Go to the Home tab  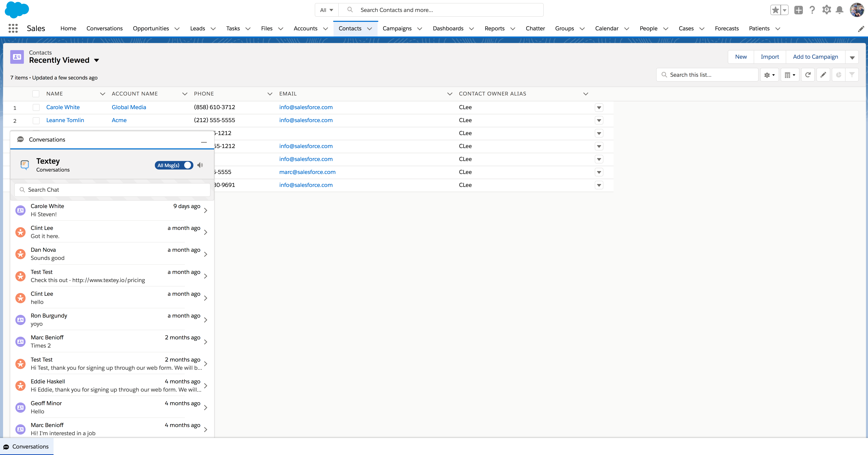click(x=68, y=28)
